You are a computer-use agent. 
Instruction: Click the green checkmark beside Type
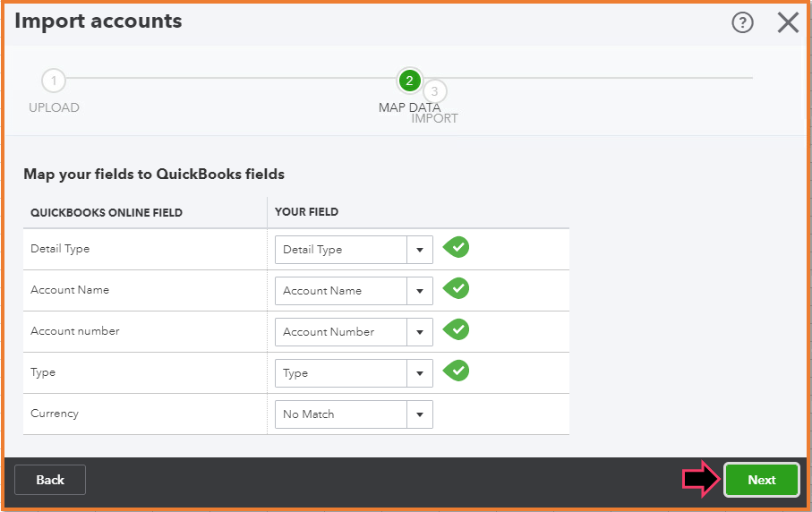pos(457,371)
